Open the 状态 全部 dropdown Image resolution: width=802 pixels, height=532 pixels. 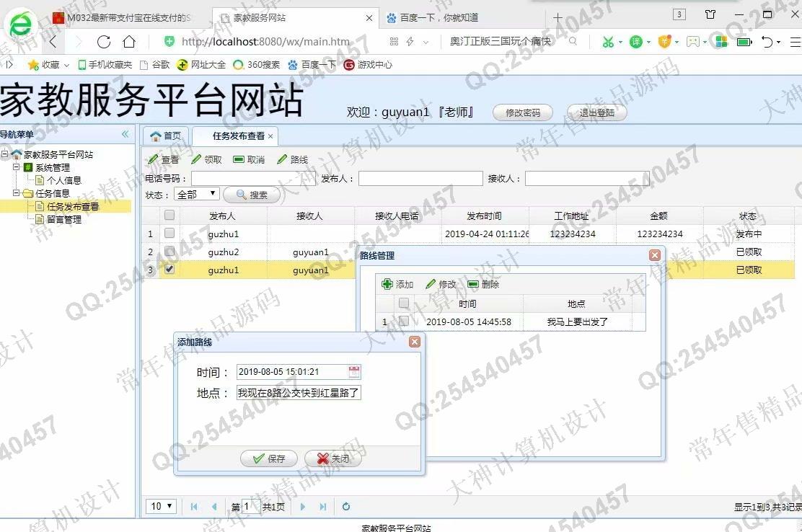tap(197, 194)
